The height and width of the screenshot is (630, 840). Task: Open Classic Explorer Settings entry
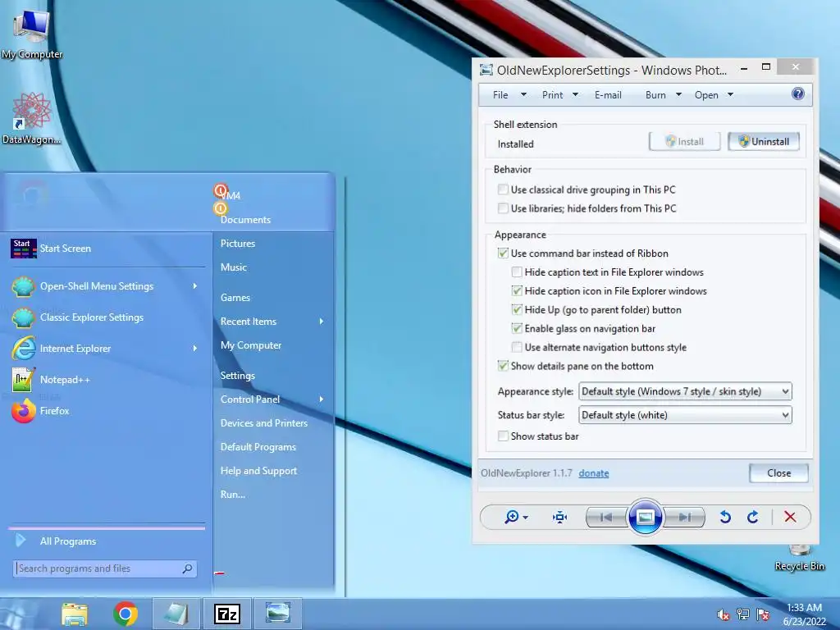pos(107,317)
